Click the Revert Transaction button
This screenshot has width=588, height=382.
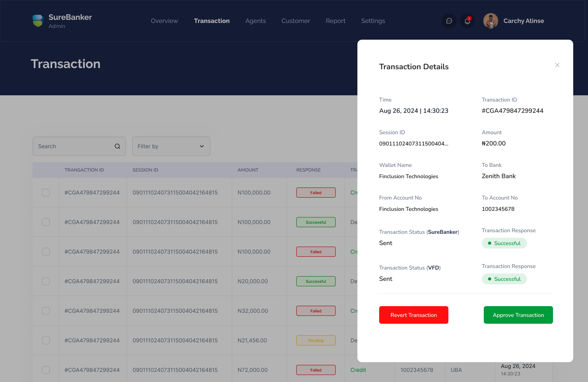point(414,315)
